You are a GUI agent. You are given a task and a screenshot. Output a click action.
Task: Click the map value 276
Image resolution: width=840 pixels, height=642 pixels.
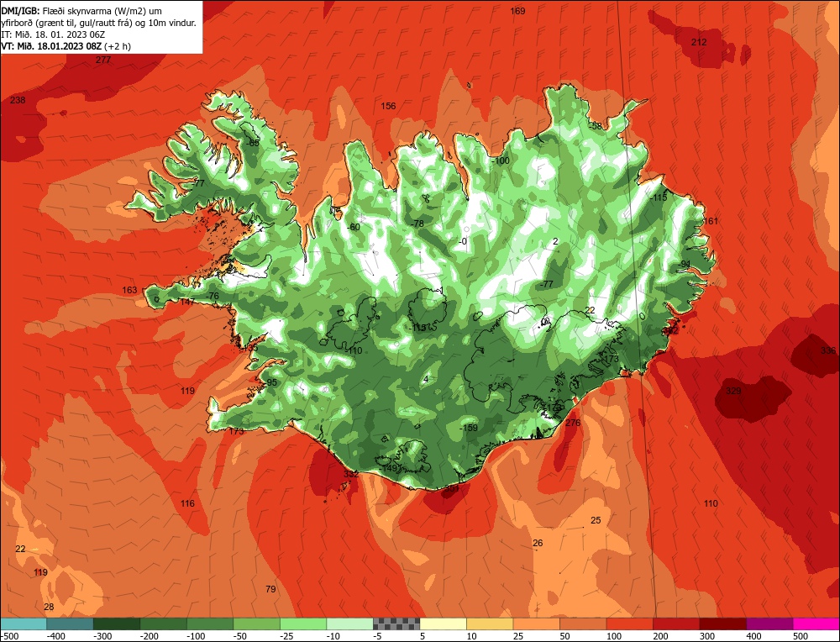[573, 423]
